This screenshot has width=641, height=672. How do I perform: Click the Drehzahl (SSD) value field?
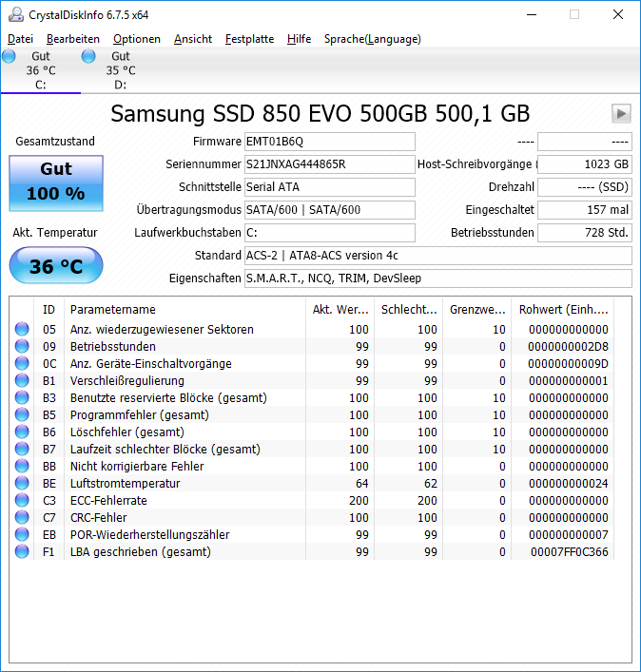point(585,187)
